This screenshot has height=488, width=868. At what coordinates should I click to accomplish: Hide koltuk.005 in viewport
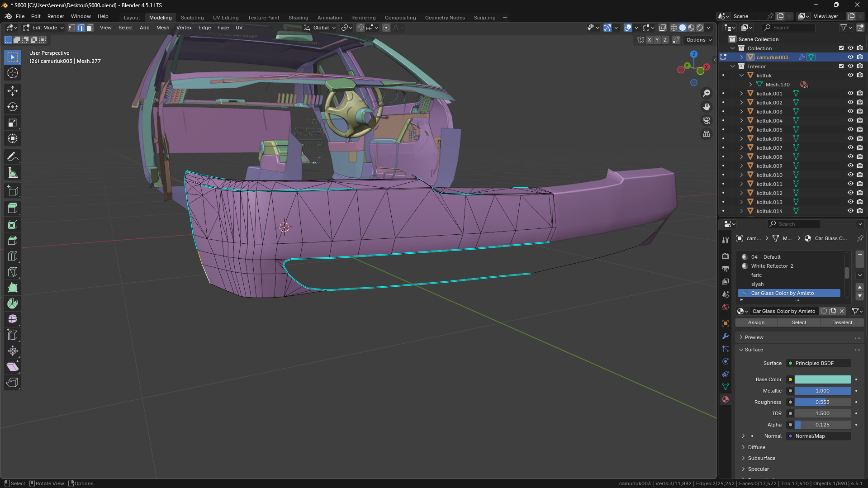[x=850, y=130]
